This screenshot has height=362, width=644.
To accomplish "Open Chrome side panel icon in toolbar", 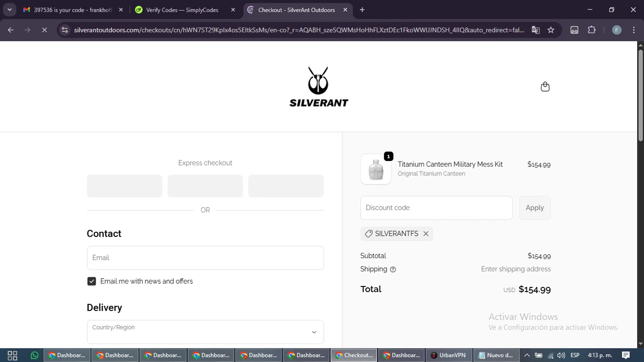I will pos(574,30).
